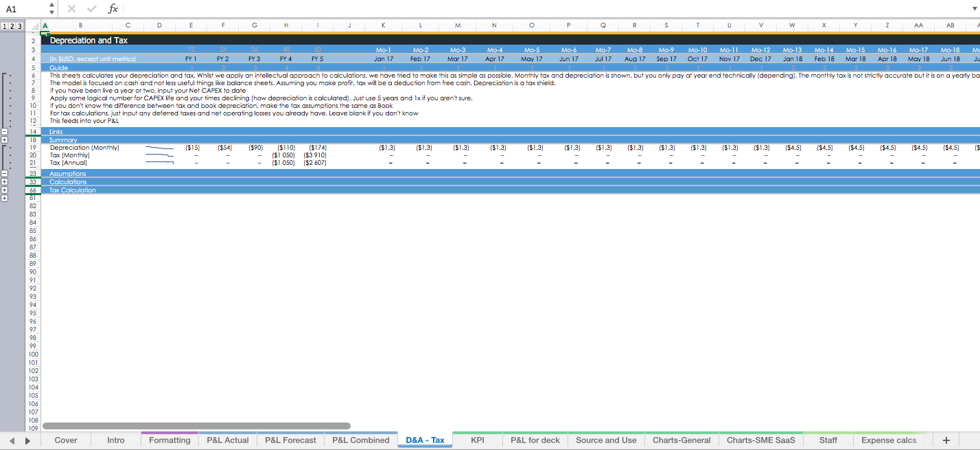Open the Charts-SME SaaS tab
The image size is (980, 450).
(760, 440)
